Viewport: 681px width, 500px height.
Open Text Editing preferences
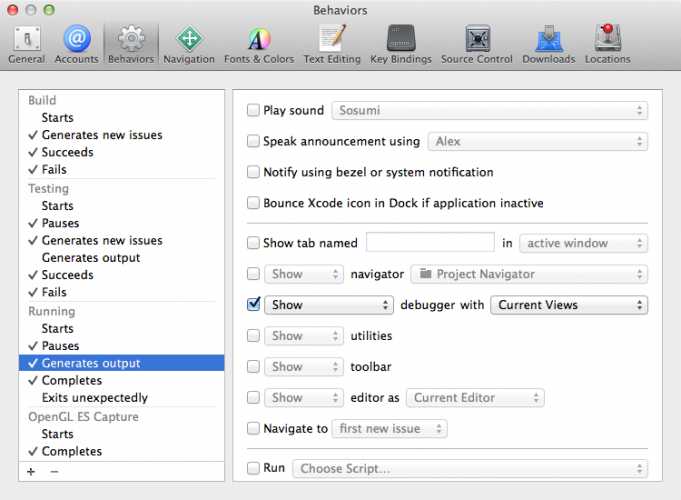coord(332,45)
